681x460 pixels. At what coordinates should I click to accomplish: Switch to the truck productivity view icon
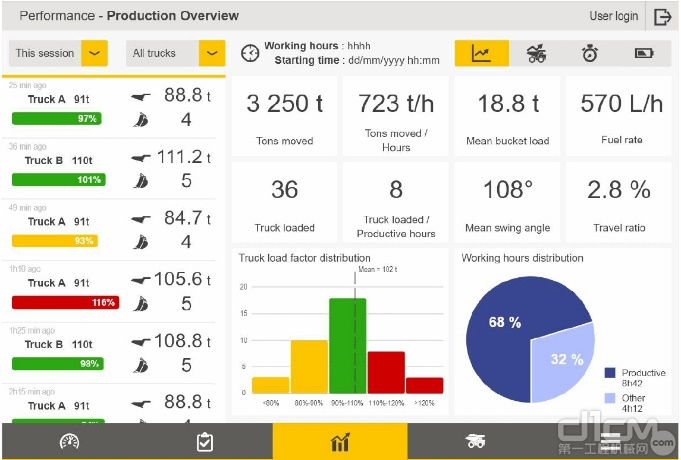536,54
